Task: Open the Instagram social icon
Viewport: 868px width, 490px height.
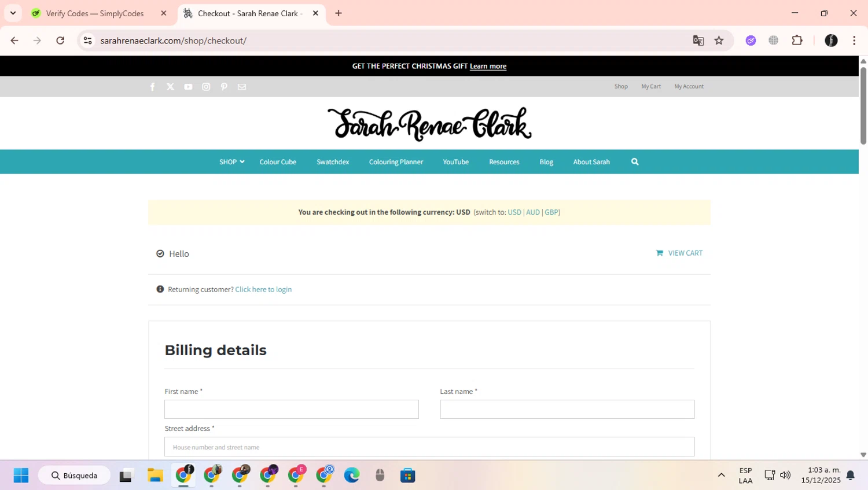Action: (x=206, y=87)
